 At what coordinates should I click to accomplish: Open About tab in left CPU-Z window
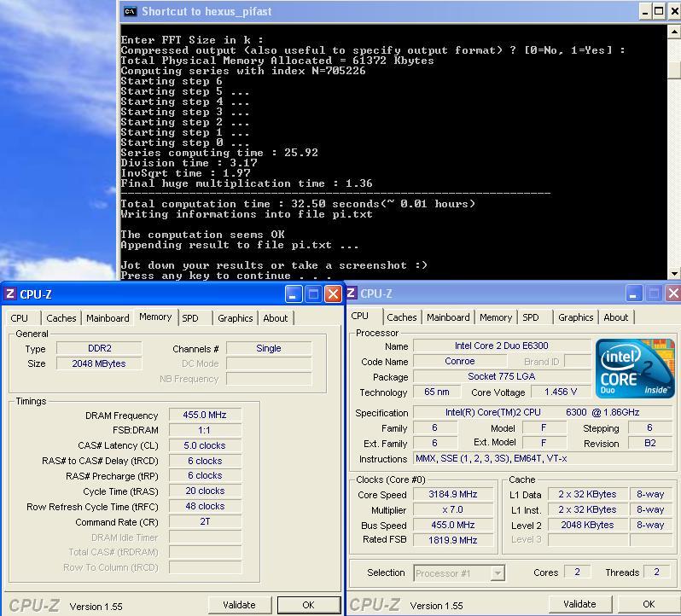(x=276, y=318)
